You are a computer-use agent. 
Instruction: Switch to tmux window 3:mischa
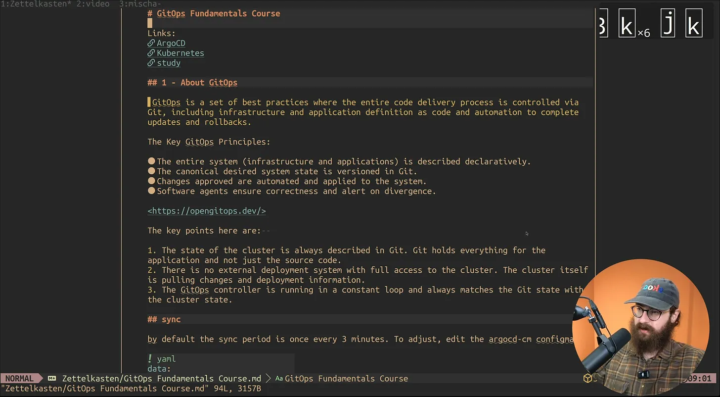140,4
